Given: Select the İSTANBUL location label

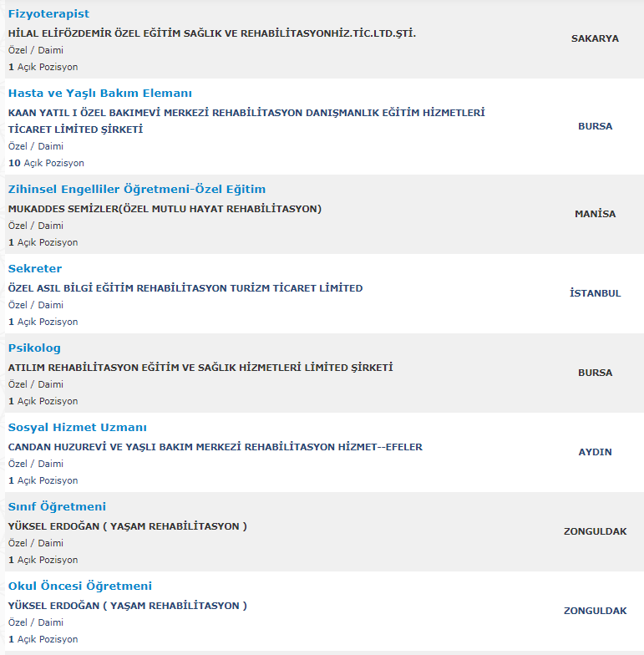Looking at the screenshot, I should [595, 293].
